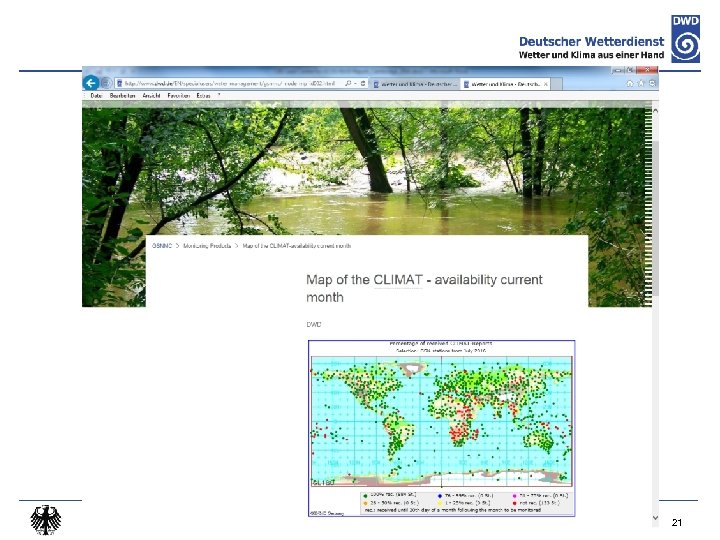
Task: Open the Ansicht menu
Action: (151, 96)
